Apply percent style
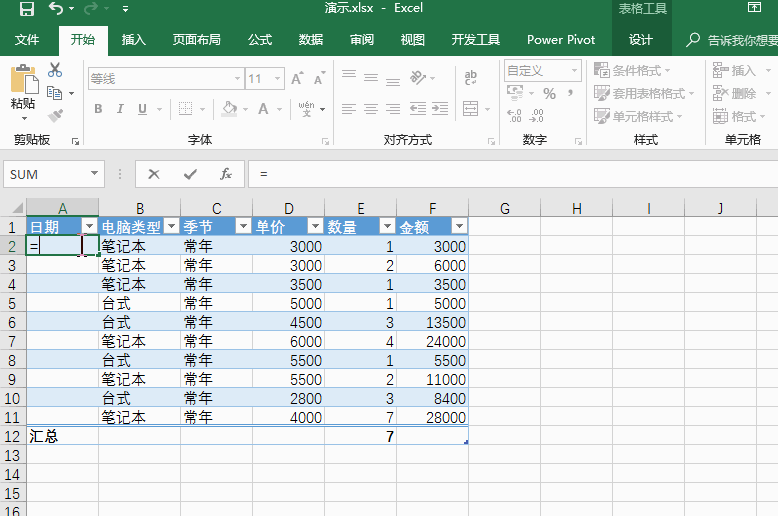The width and height of the screenshot is (778, 516). coord(549,93)
